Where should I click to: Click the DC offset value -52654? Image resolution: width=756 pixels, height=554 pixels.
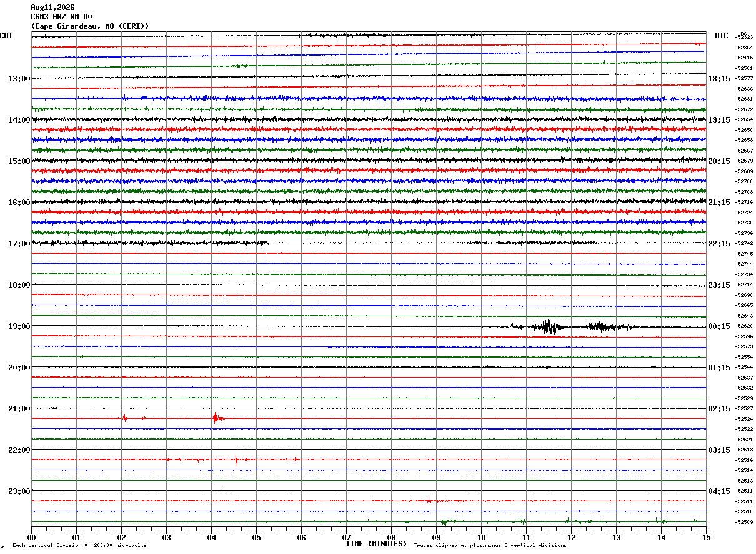tap(744, 120)
